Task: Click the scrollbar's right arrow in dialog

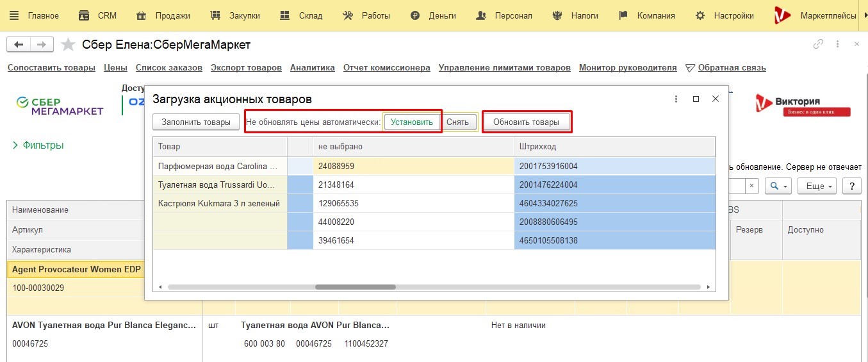Action: click(708, 287)
